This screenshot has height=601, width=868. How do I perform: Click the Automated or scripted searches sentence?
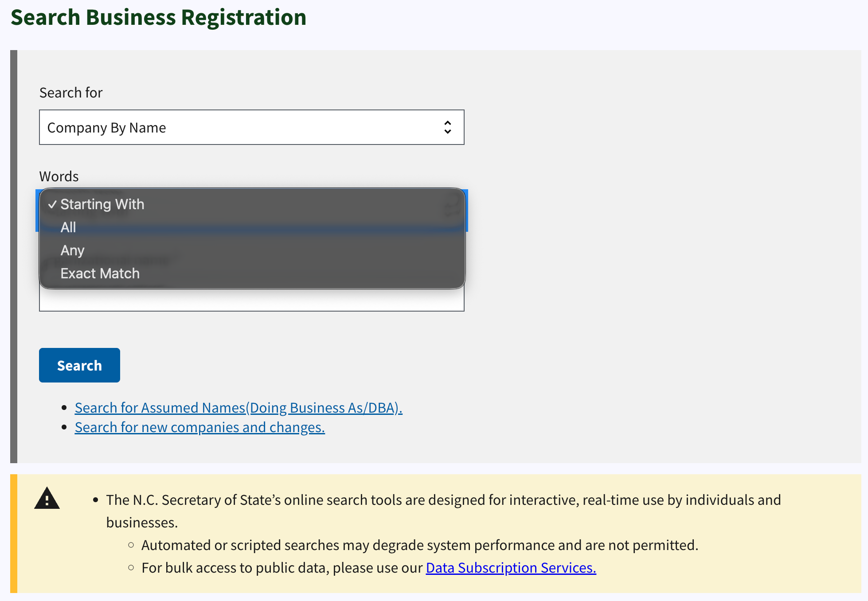click(x=420, y=545)
